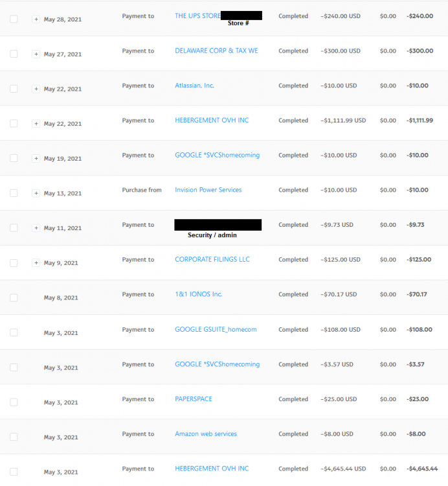Click the PAPERSPACE merchant link
448x486 pixels.
pos(193,399)
